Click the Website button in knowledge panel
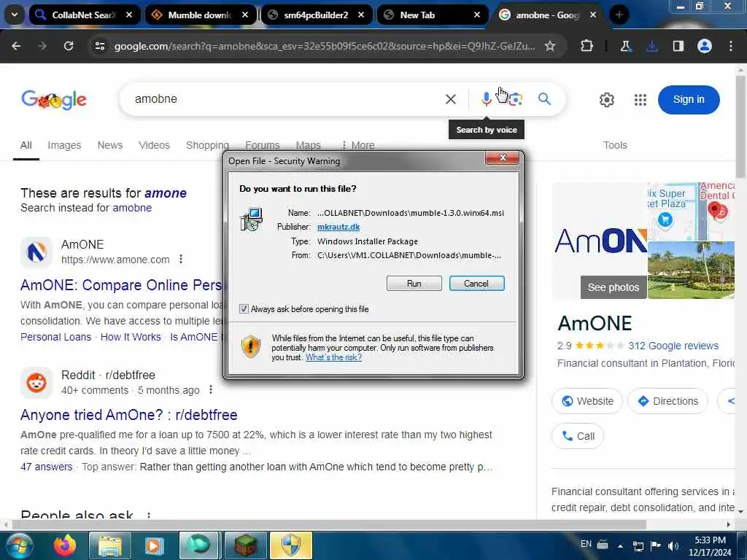The width and height of the screenshot is (747, 560). point(587,401)
